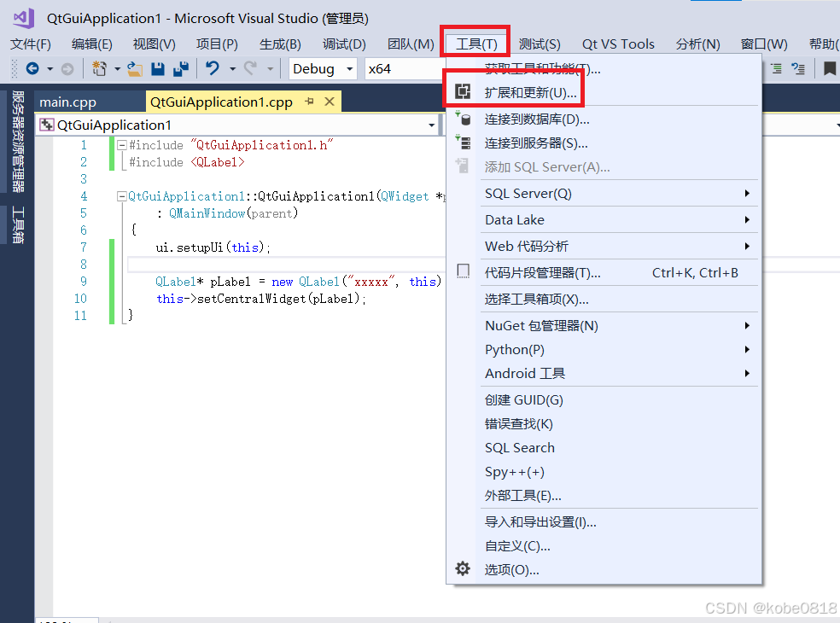Open the 视图(V) menu
This screenshot has height=623, width=840.
click(154, 44)
